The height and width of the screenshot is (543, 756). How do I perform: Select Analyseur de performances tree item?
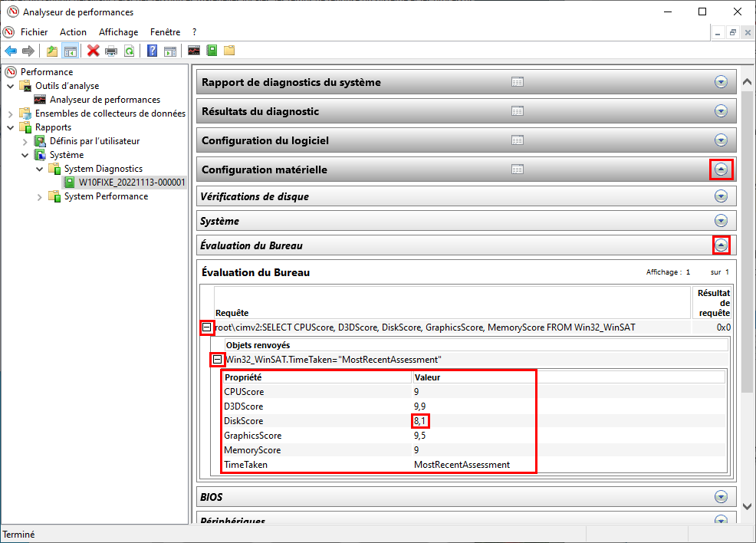(x=105, y=100)
